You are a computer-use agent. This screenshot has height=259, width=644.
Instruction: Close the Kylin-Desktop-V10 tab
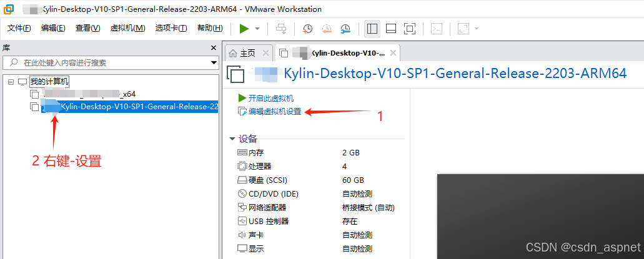pyautogui.click(x=393, y=53)
